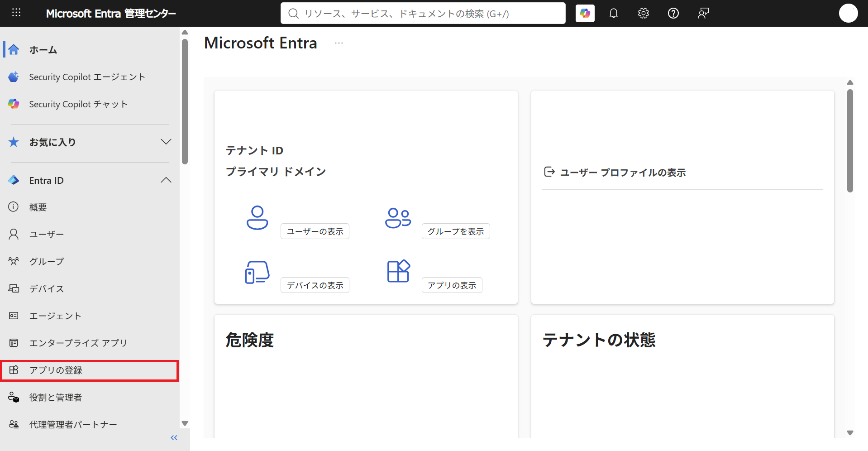Click the デバイス icon in sidebar
Image resolution: width=868 pixels, height=451 pixels.
point(14,288)
